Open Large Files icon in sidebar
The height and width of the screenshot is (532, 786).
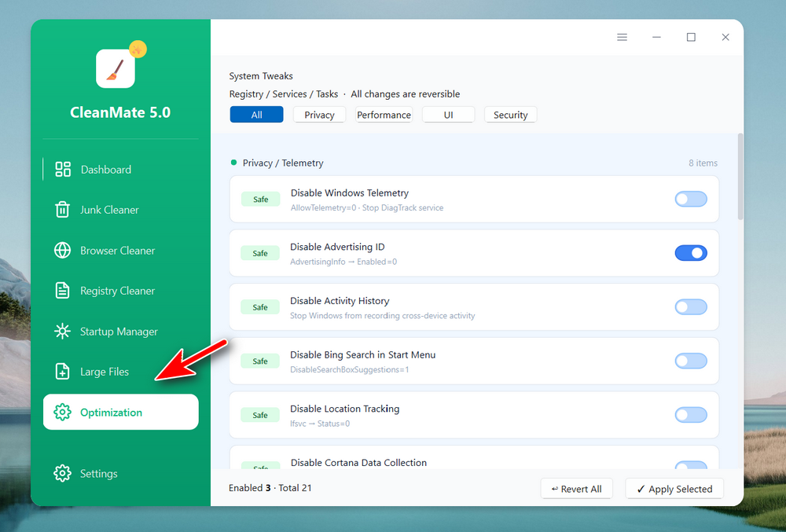63,372
